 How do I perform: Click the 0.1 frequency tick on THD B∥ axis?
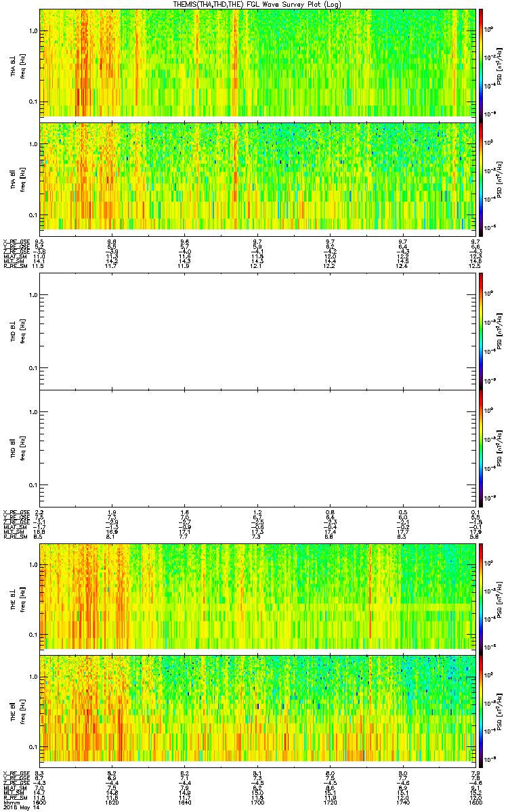point(33,485)
